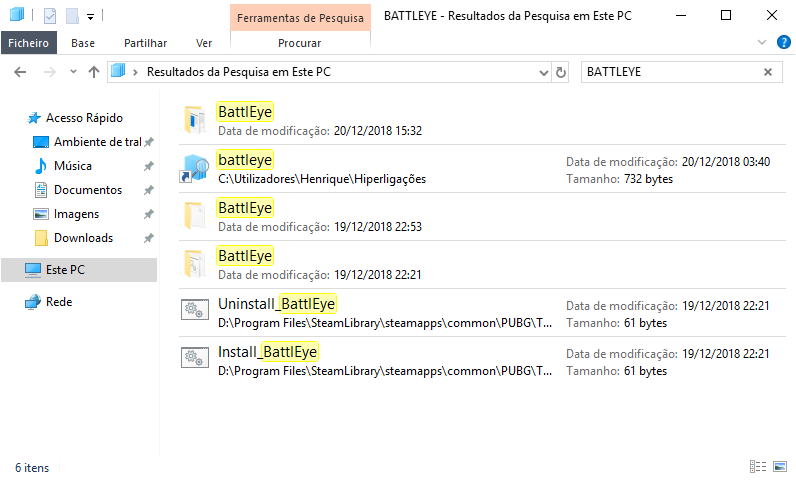
Task: Click the address path Resultados da Pesquisa
Action: tap(239, 72)
